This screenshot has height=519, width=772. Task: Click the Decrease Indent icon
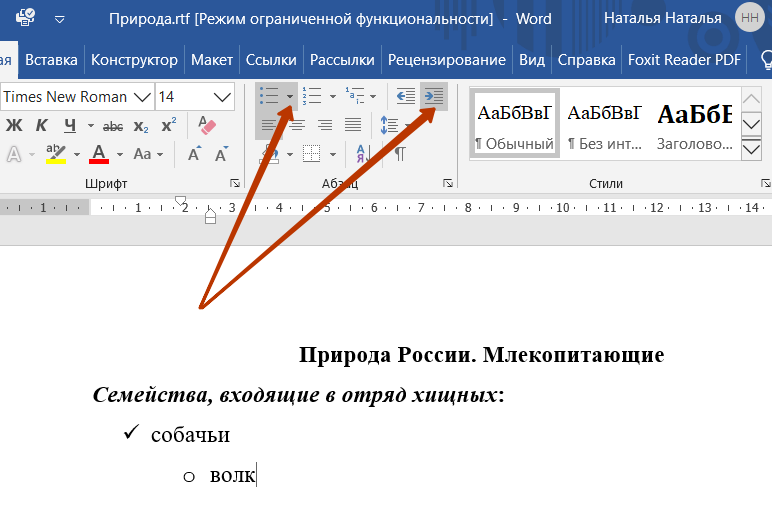(406, 96)
